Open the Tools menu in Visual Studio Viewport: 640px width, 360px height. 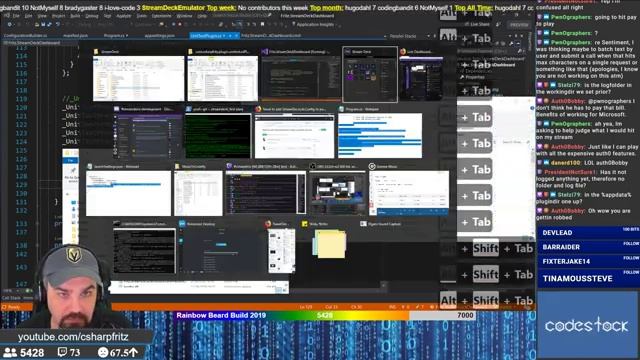click(x=142, y=16)
